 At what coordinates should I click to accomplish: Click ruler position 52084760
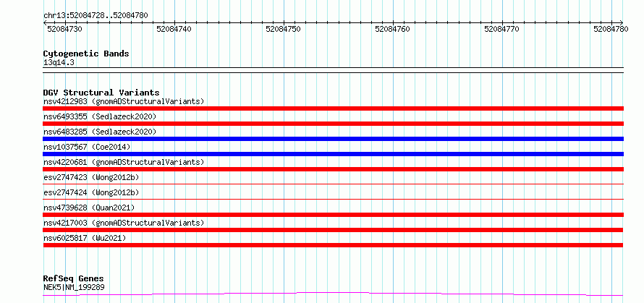(x=392, y=29)
